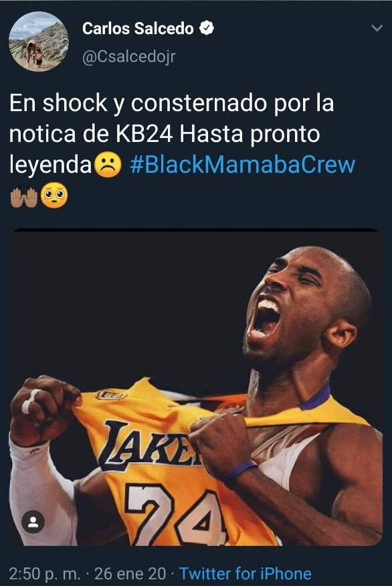This screenshot has width=392, height=586.
Task: Click the raised hands emoji
Action: click(24, 196)
